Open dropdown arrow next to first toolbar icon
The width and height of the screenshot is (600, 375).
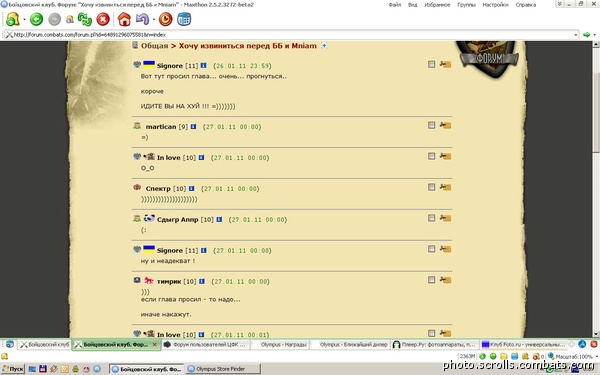click(x=24, y=19)
